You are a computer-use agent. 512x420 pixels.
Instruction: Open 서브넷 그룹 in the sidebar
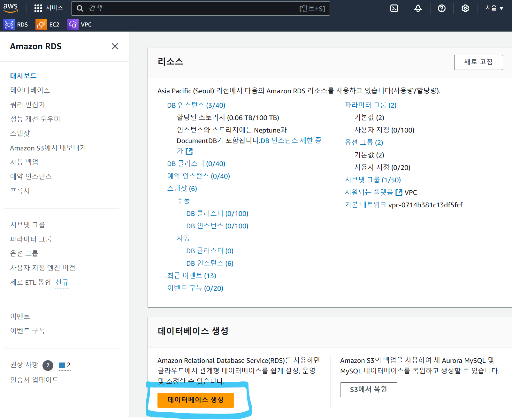point(27,225)
